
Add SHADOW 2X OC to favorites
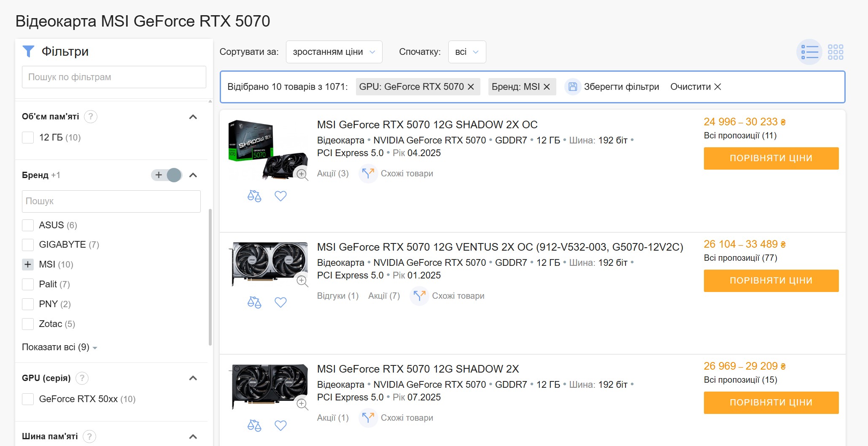point(280,196)
